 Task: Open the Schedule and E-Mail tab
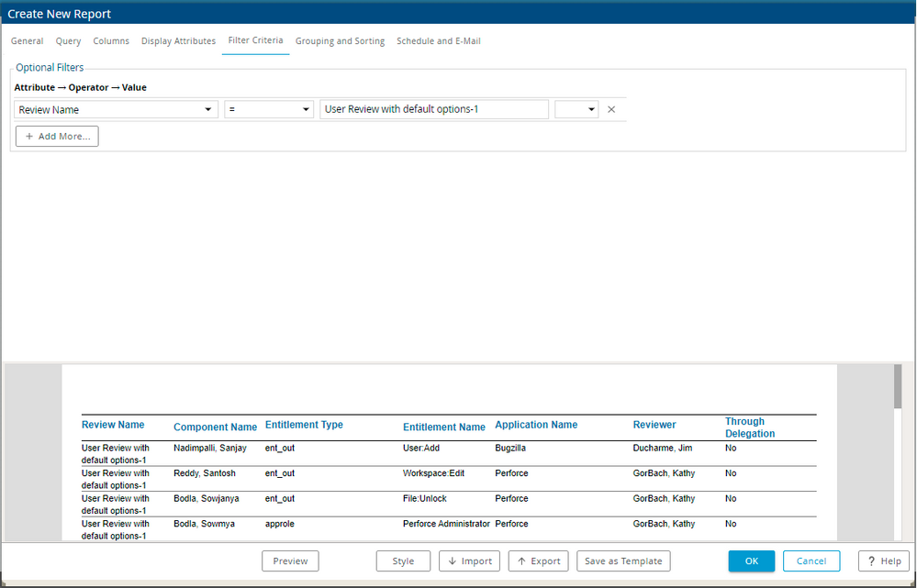(439, 41)
